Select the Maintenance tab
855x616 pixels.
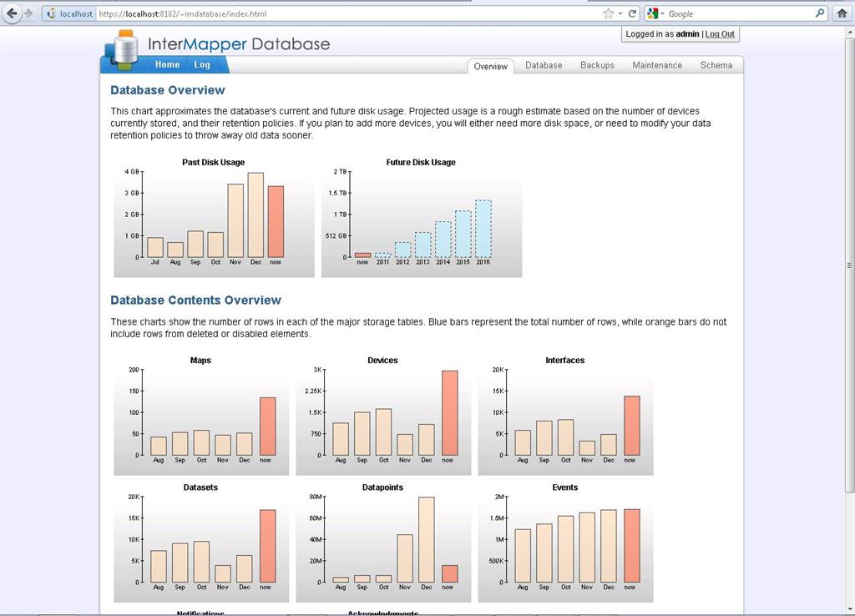point(657,65)
